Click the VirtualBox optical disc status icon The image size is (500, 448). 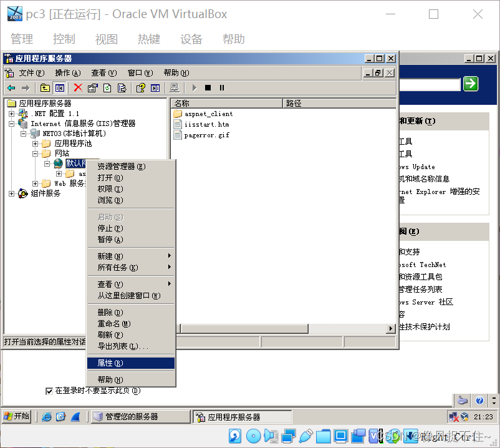coord(254,436)
